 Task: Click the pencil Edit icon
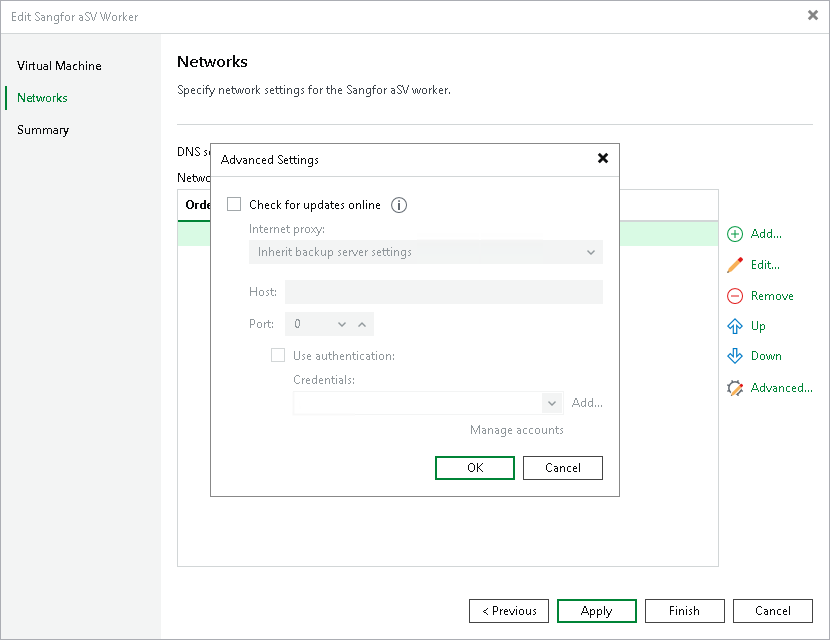pyautogui.click(x=735, y=265)
